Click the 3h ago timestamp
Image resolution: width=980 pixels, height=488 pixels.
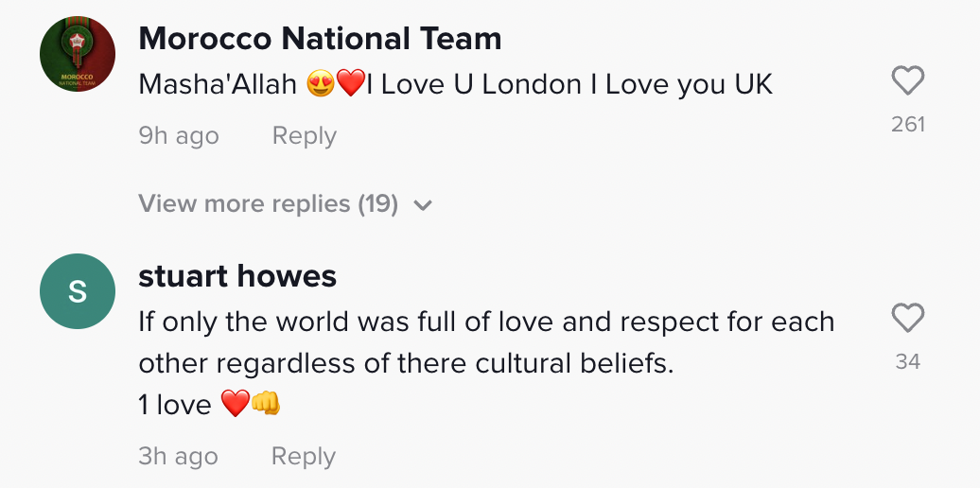click(178, 457)
